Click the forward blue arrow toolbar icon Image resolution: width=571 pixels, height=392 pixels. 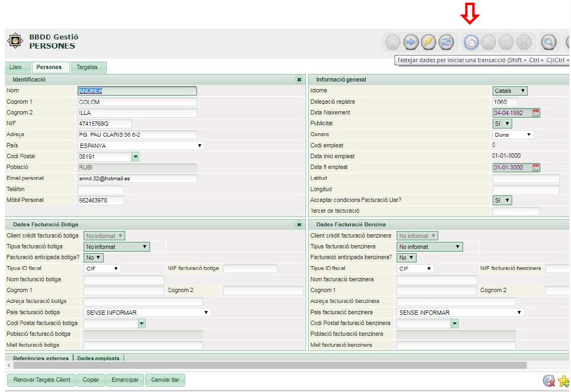410,42
